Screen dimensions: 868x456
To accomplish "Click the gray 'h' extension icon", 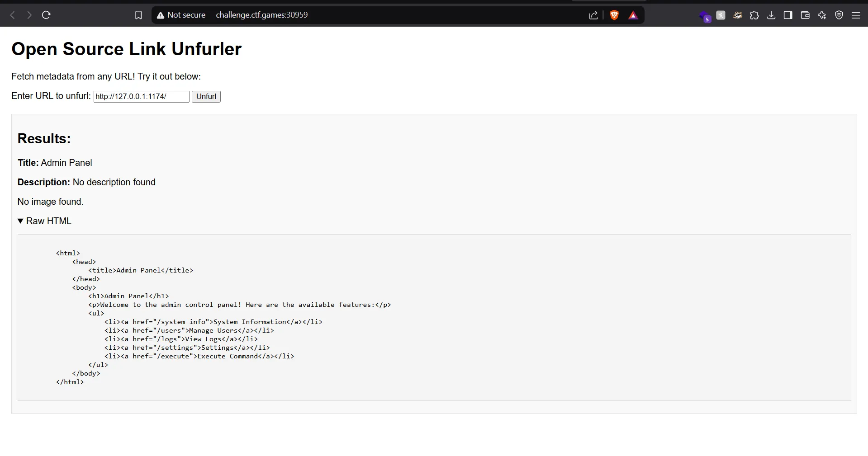I will click(721, 15).
